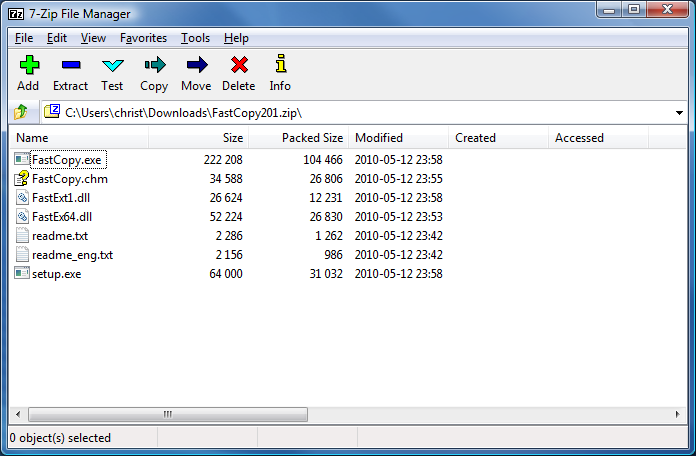Screen dimensions: 696x456
Task: Select the readme_eng.txt document icon
Action: pyautogui.click(x=22, y=254)
